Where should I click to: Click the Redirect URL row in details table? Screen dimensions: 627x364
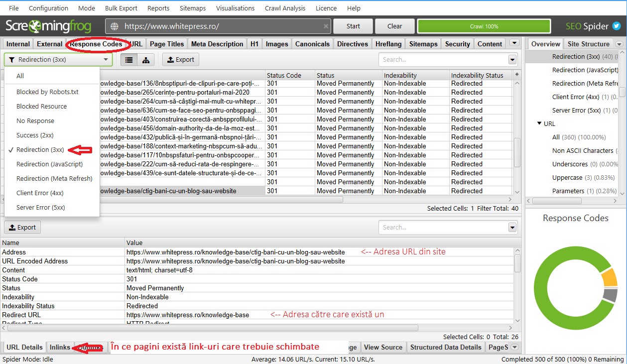(x=257, y=315)
